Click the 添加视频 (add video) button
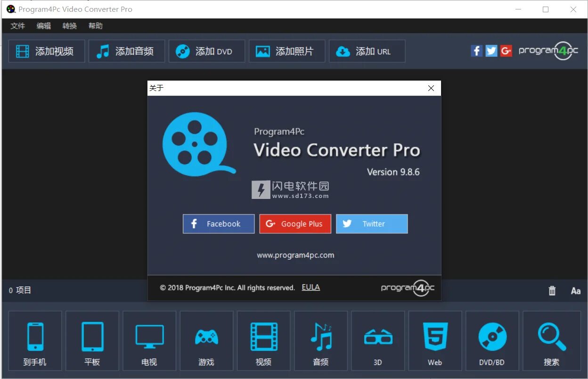The image size is (588, 379). point(47,51)
